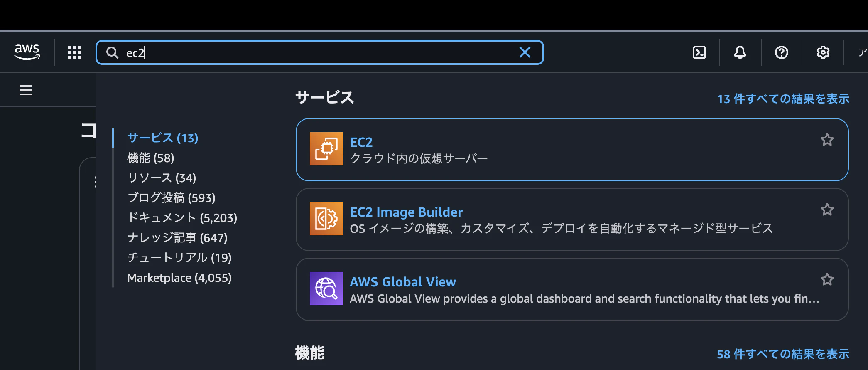Select the 機能 (58) filter
Image resolution: width=868 pixels, height=370 pixels.
pos(151,158)
